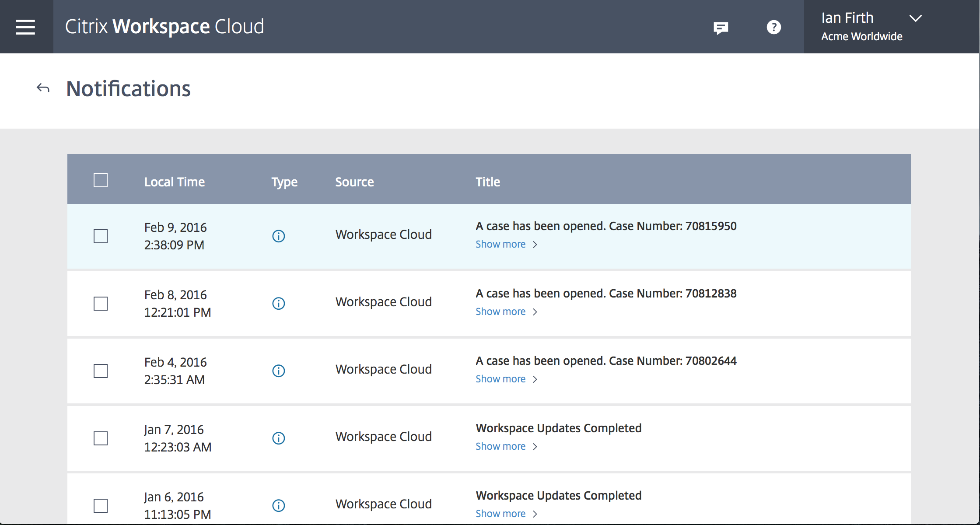Open the help question mark icon
The height and width of the screenshot is (525, 980).
[x=773, y=28]
